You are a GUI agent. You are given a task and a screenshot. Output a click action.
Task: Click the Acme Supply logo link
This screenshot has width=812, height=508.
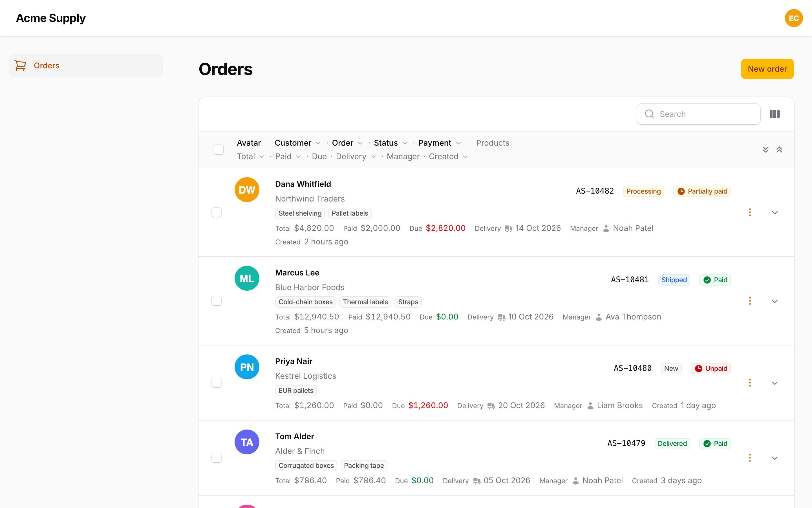pyautogui.click(x=51, y=18)
